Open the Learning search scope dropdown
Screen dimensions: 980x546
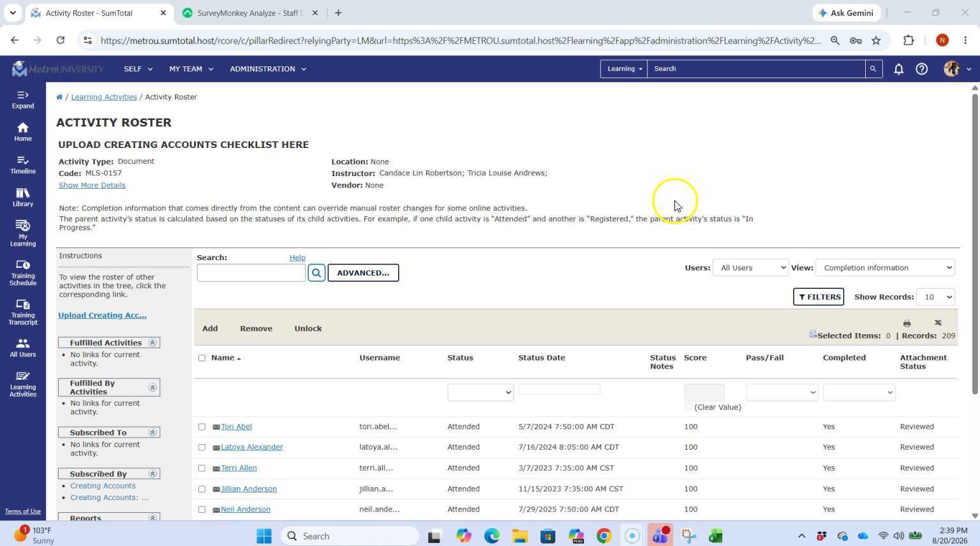[624, 69]
